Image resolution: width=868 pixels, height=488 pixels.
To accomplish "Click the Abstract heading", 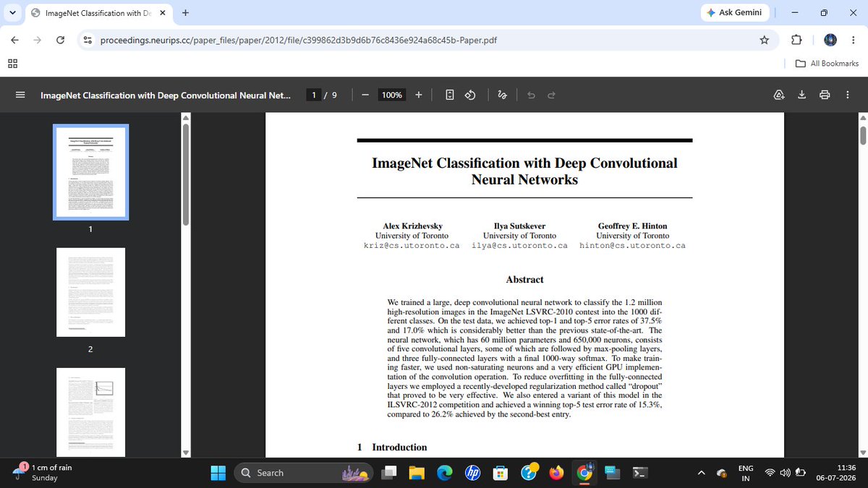I will click(x=524, y=279).
